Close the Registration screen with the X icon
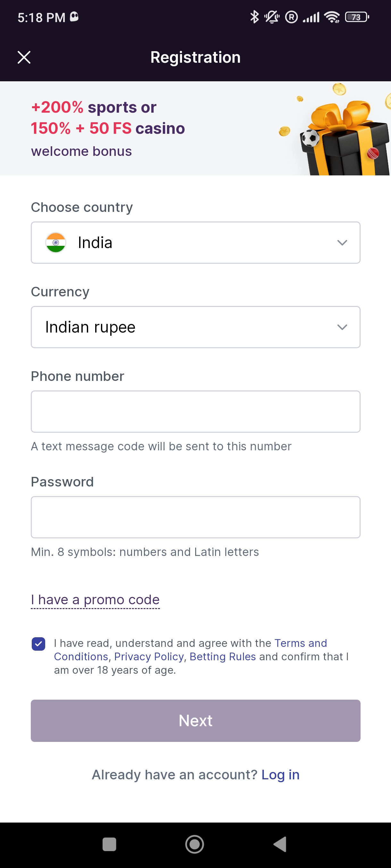This screenshot has height=868, width=391. (x=24, y=57)
